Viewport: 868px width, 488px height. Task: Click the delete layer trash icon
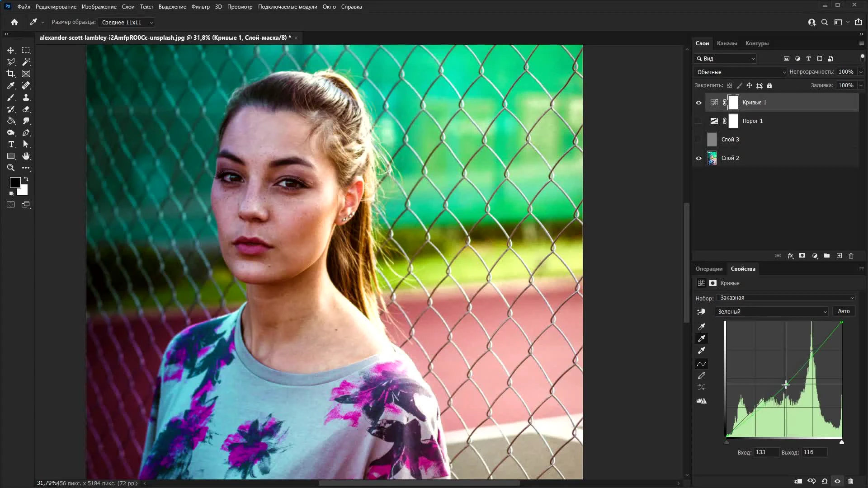pyautogui.click(x=851, y=256)
